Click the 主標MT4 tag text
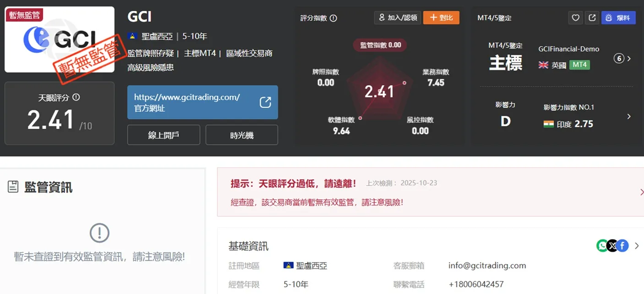 200,53
